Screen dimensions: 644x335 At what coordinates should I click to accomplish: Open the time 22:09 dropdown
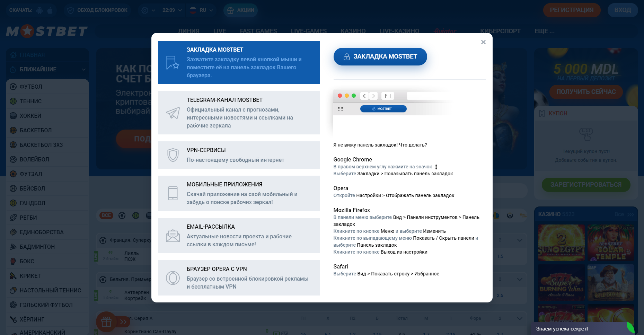point(172,10)
